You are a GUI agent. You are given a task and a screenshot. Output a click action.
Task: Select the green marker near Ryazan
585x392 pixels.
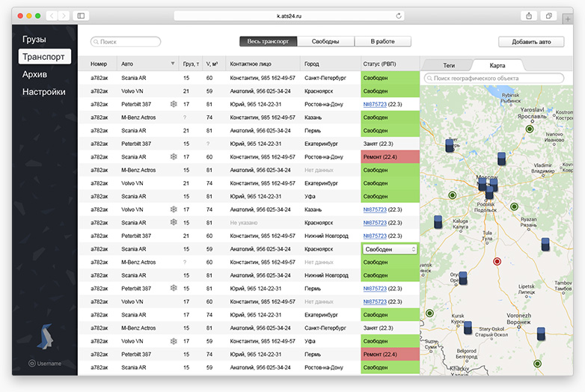tap(514, 206)
